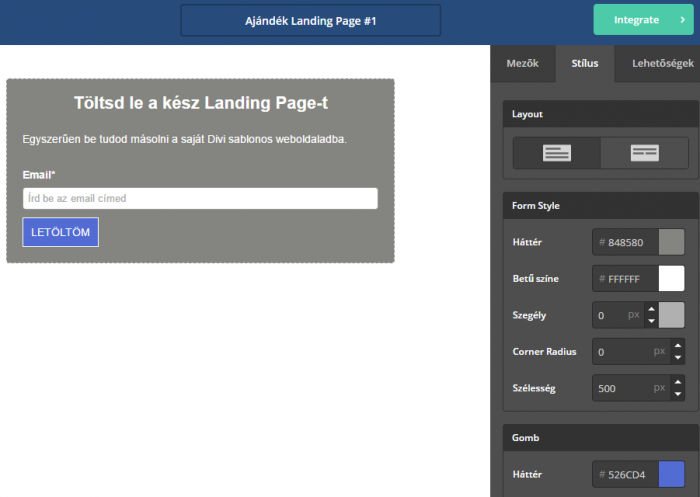Select the left-aligned form layout icon
Screen dimensions: 700x497
[557, 153]
